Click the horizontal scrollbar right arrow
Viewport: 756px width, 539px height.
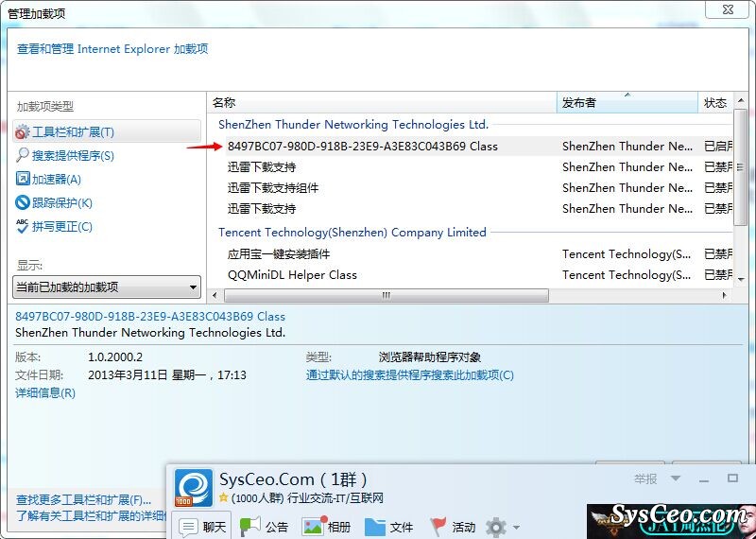click(725, 295)
